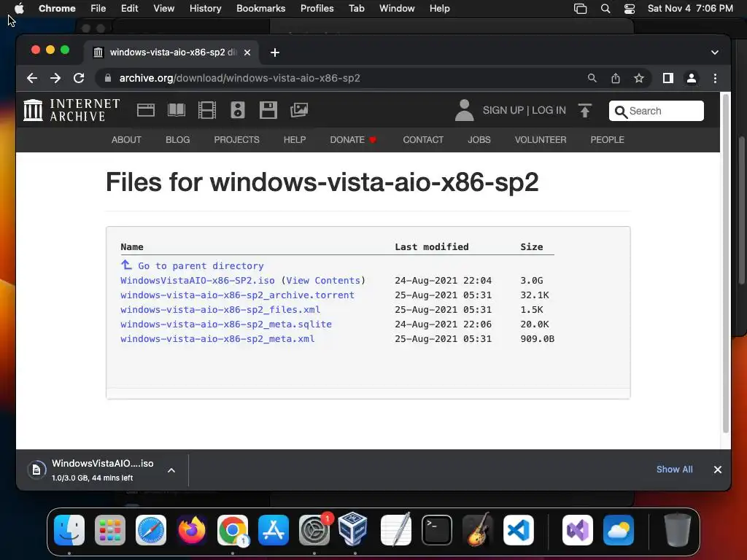Open Visual Studio Code from the Dock
Image resolution: width=747 pixels, height=560 pixels.
tap(519, 530)
